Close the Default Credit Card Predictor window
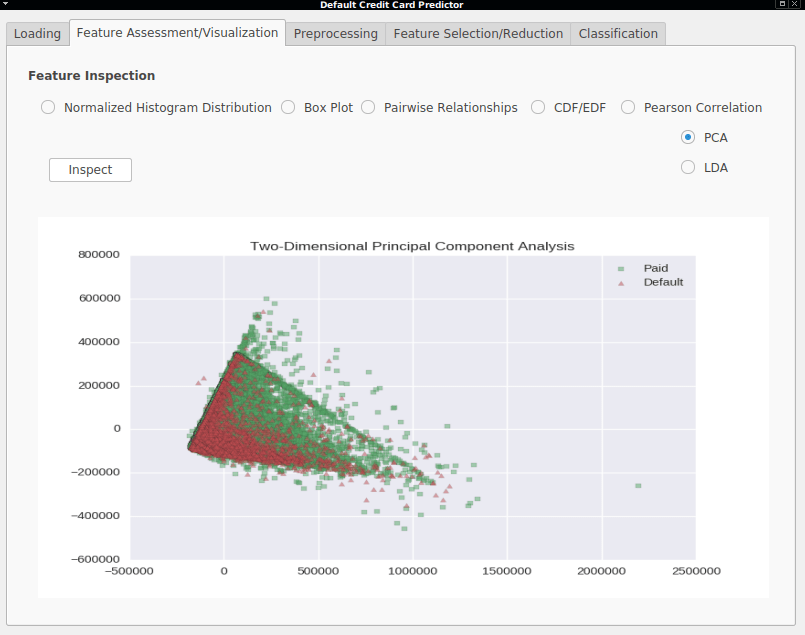This screenshot has width=805, height=635. [x=794, y=4]
